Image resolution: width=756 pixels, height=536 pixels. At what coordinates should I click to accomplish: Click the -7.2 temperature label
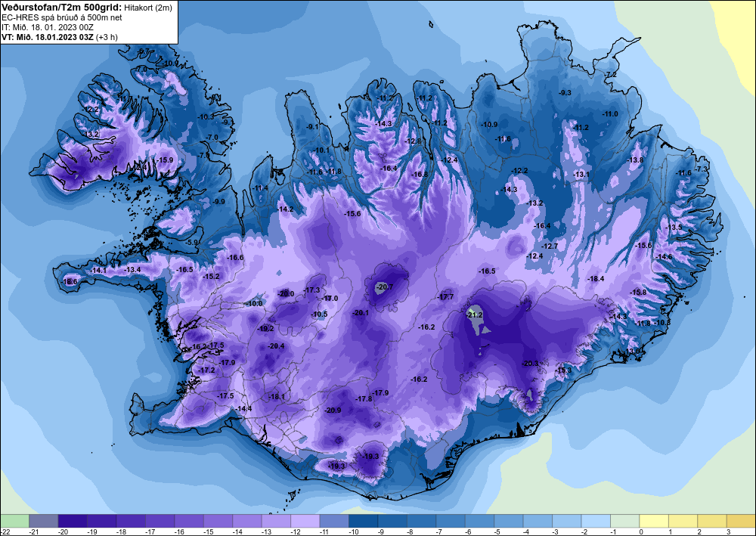(x=612, y=75)
